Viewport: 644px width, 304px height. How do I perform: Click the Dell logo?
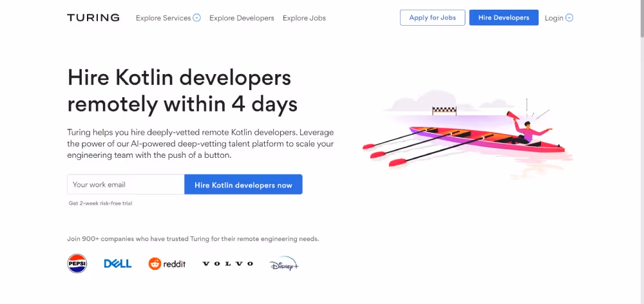pyautogui.click(x=118, y=263)
